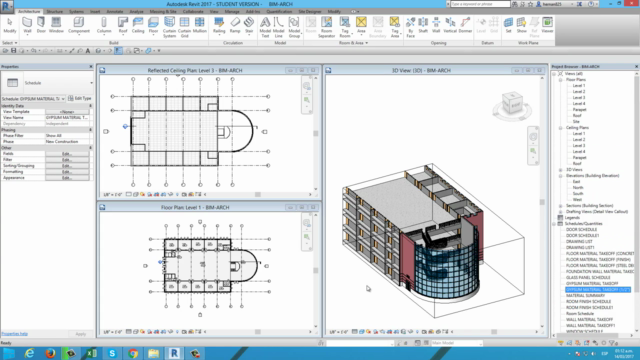Select the Column tool
The image size is (640, 360).
tap(104, 25)
